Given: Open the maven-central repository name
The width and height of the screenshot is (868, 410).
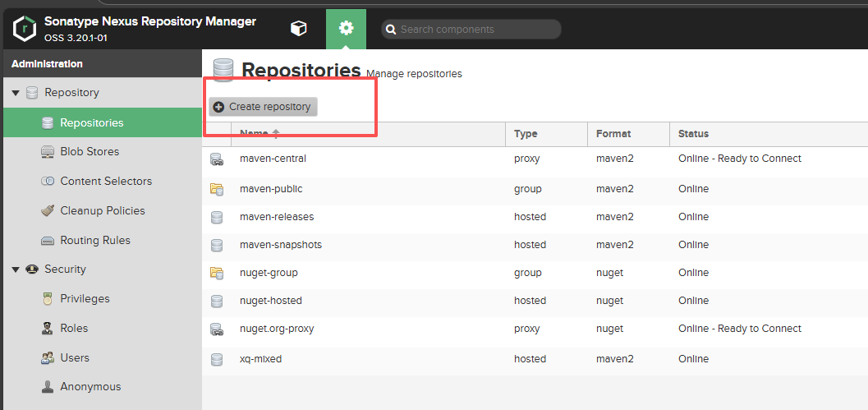Looking at the screenshot, I should (x=273, y=159).
